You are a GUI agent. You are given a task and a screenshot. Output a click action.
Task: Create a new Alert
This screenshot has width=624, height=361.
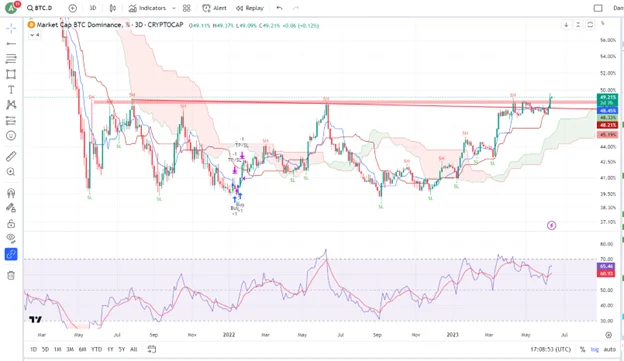click(214, 8)
